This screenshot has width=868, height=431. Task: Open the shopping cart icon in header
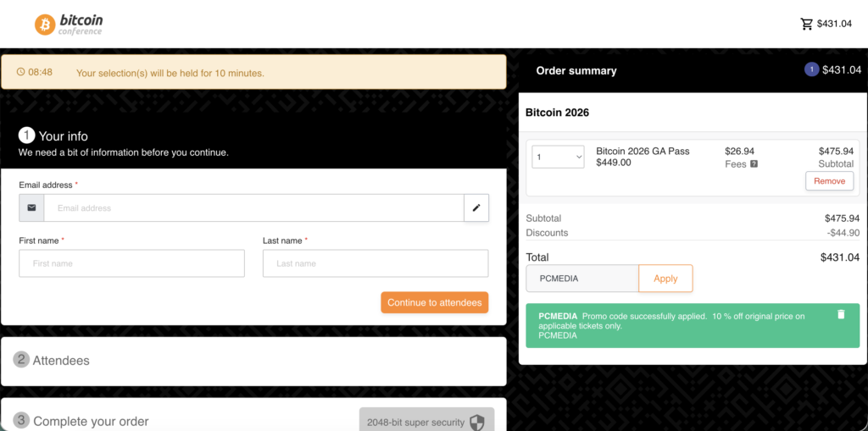(806, 24)
